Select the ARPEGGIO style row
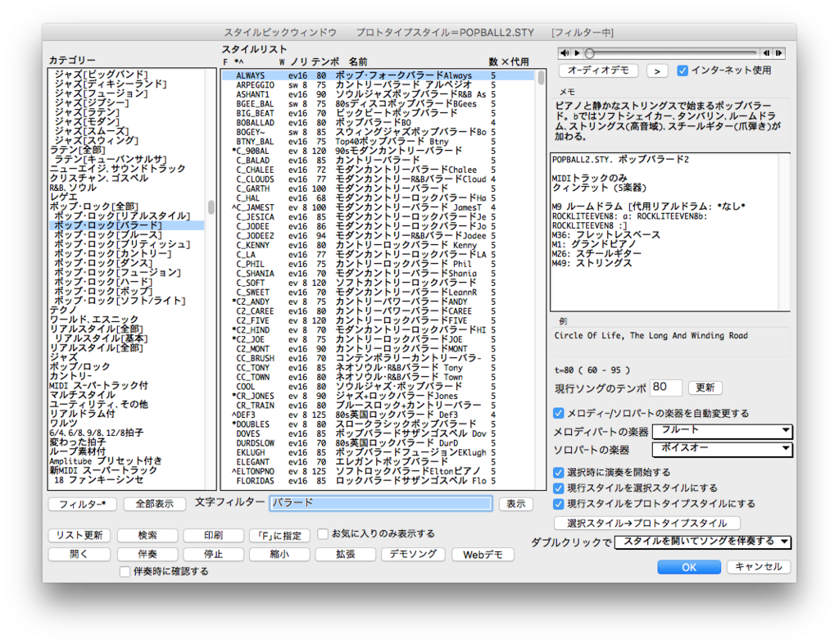 379,85
